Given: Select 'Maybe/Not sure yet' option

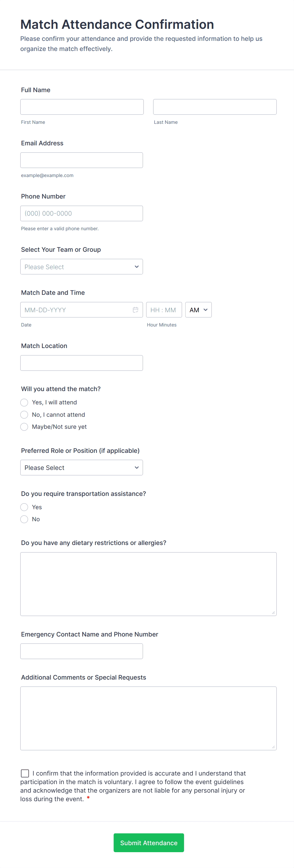Looking at the screenshot, I should point(24,427).
